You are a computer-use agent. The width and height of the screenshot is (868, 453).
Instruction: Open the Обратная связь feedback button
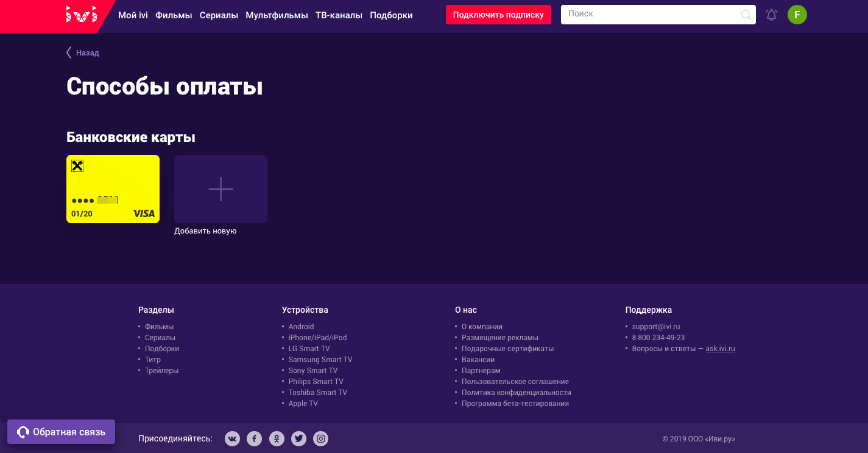point(61,432)
